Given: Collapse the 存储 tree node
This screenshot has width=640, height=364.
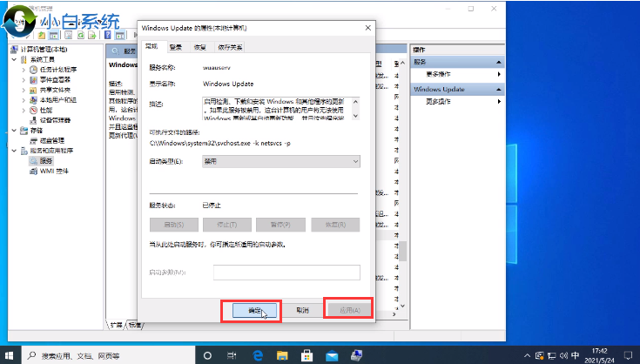Looking at the screenshot, I should tap(14, 131).
